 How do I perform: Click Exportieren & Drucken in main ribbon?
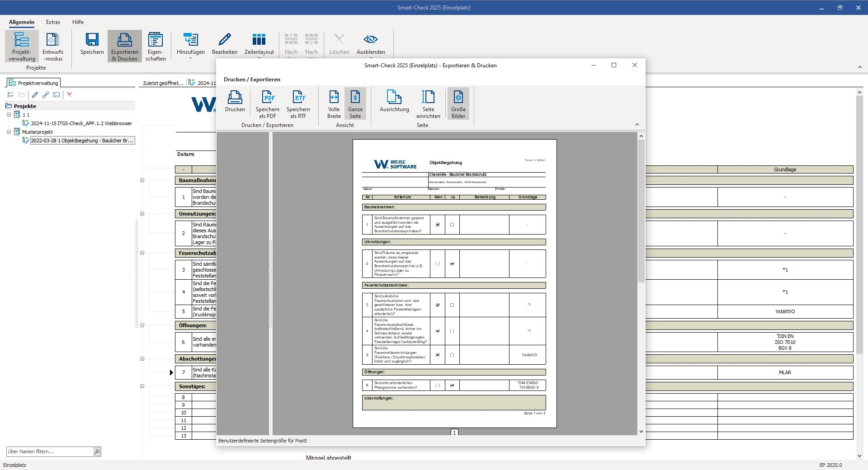tap(125, 46)
